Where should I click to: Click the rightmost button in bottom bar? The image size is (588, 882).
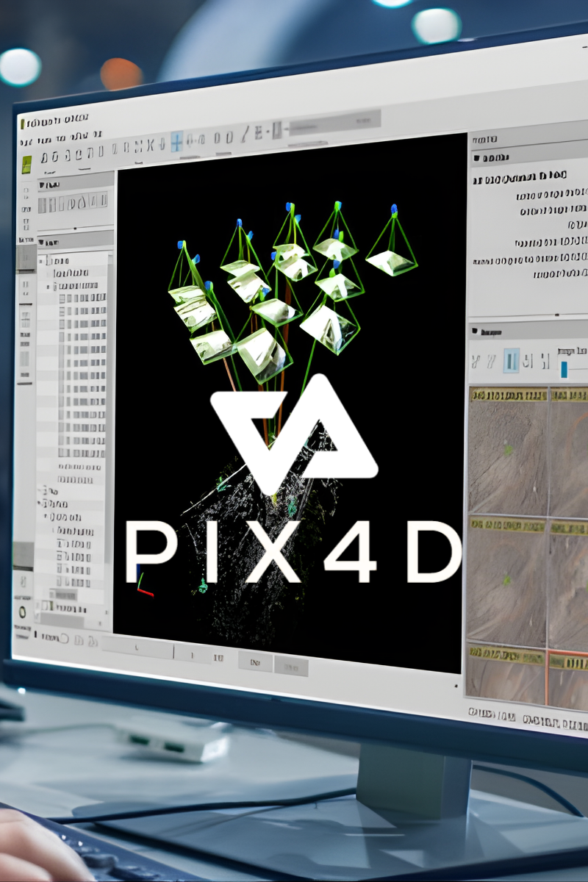pos(291,666)
